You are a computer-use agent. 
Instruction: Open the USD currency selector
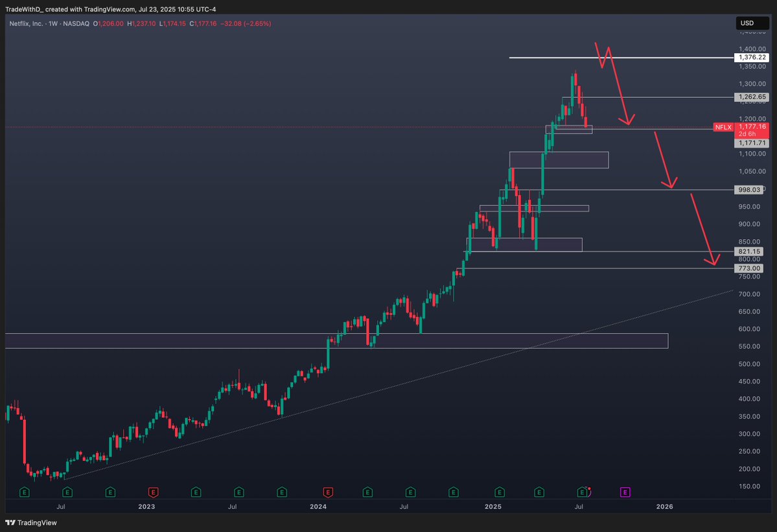(752, 23)
